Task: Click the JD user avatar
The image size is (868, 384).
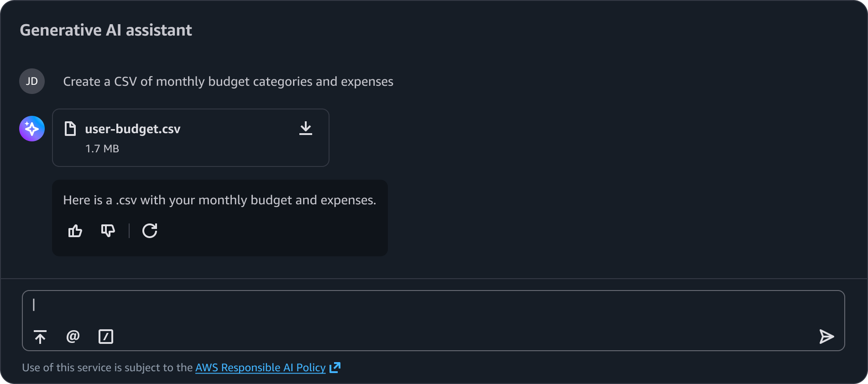Action: click(x=32, y=81)
